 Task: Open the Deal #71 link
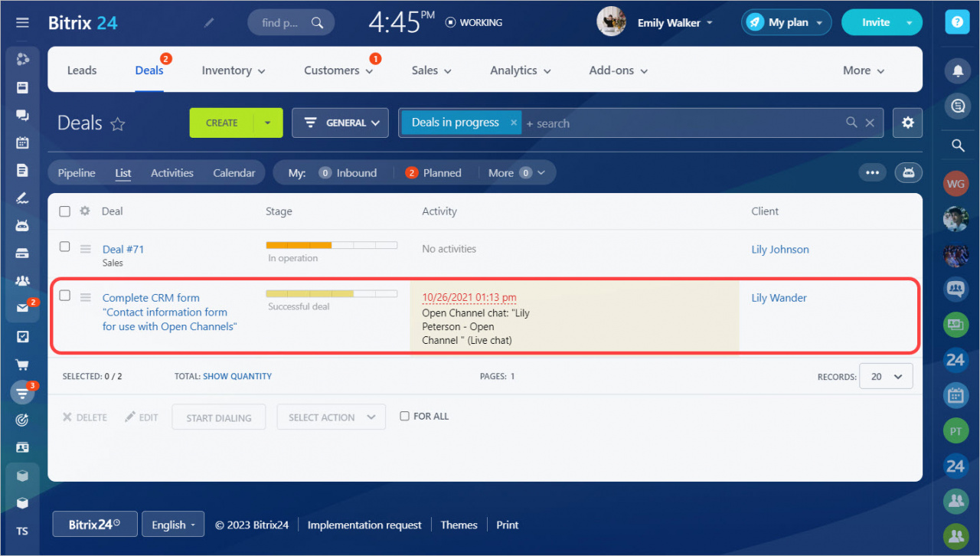[123, 249]
